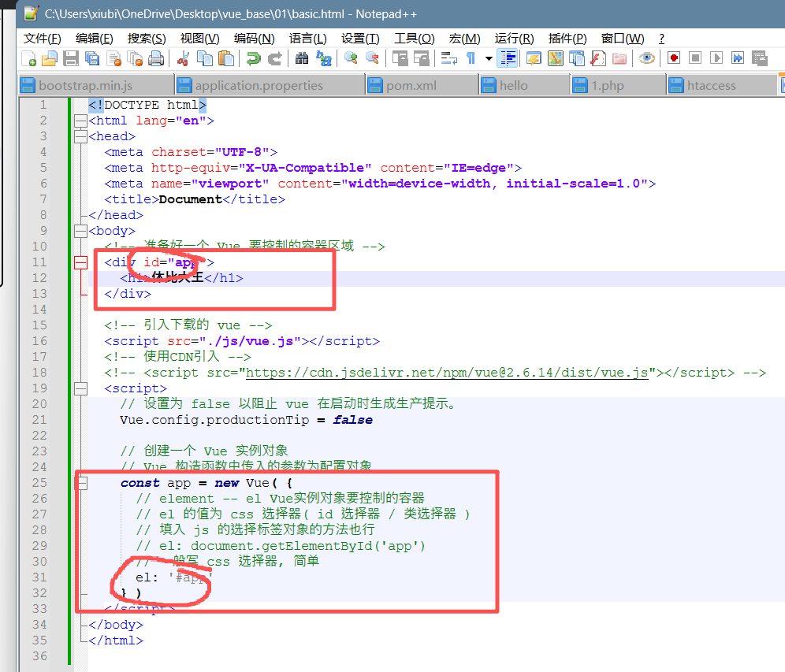This screenshot has width=785, height=672.
Task: Click the Print icon in toolbar
Action: click(x=156, y=58)
